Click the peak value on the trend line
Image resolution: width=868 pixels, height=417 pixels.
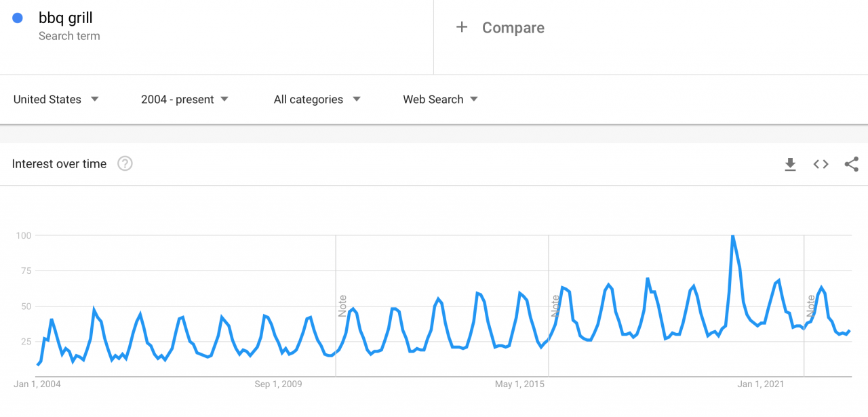[732, 236]
